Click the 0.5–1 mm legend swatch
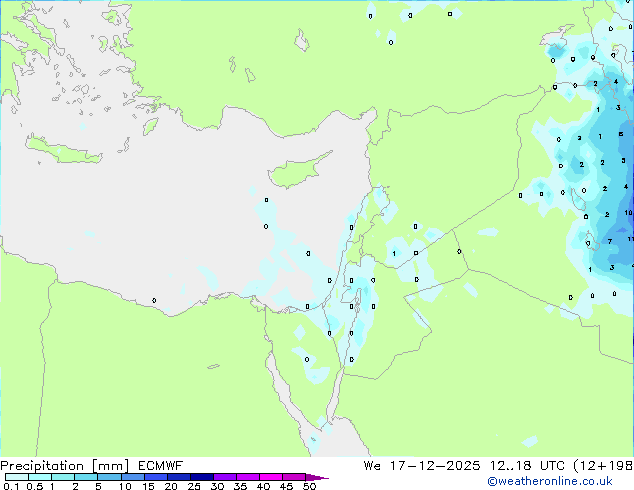634x490 pixels. coord(40,477)
